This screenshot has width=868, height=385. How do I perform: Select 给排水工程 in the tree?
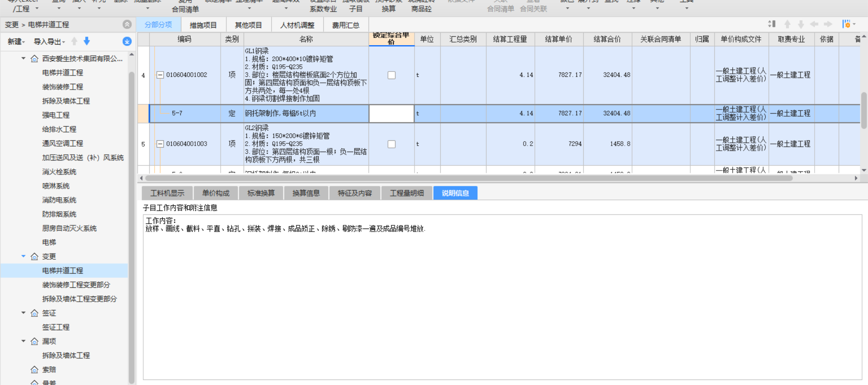pyautogui.click(x=59, y=129)
